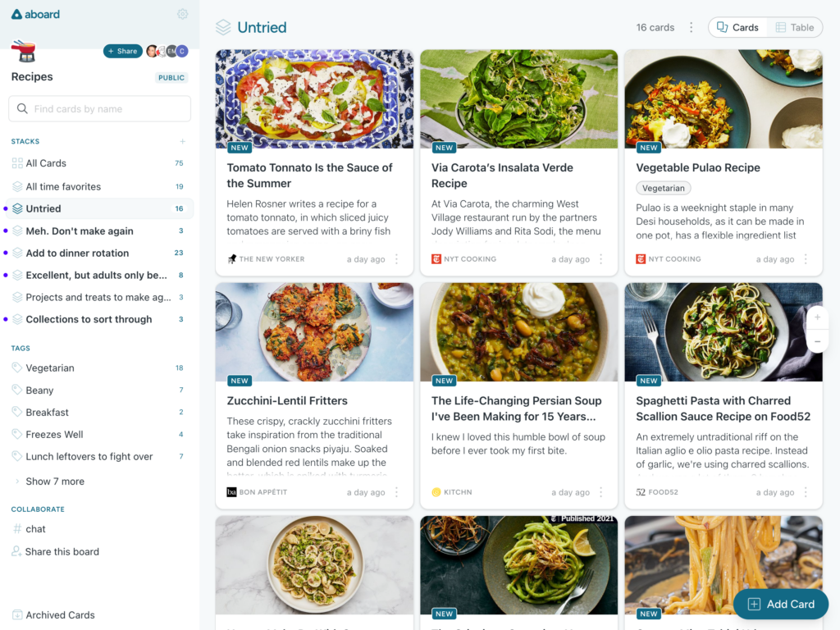Screen dimensions: 840x630
Task: Add a new stack with plus icon
Action: tap(183, 141)
